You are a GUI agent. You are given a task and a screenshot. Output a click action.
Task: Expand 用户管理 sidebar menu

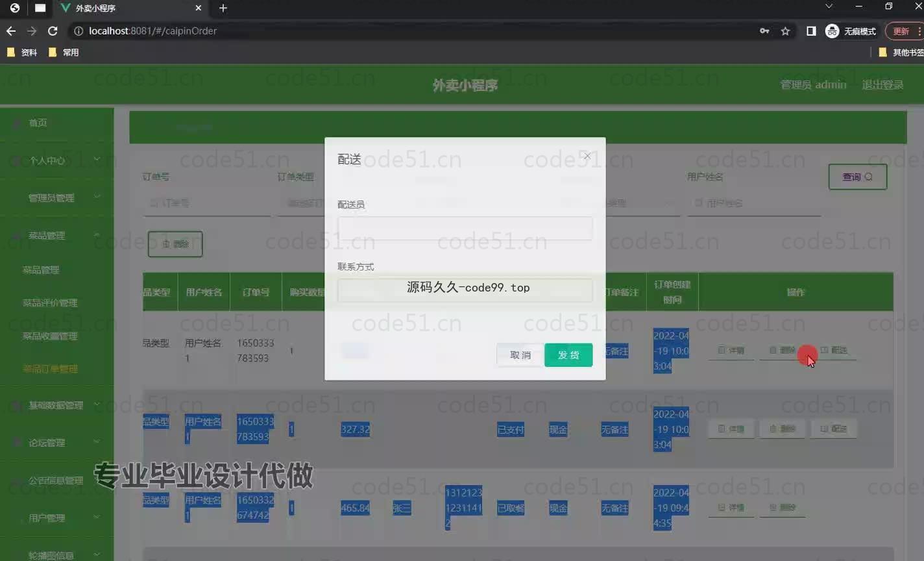pyautogui.click(x=57, y=518)
